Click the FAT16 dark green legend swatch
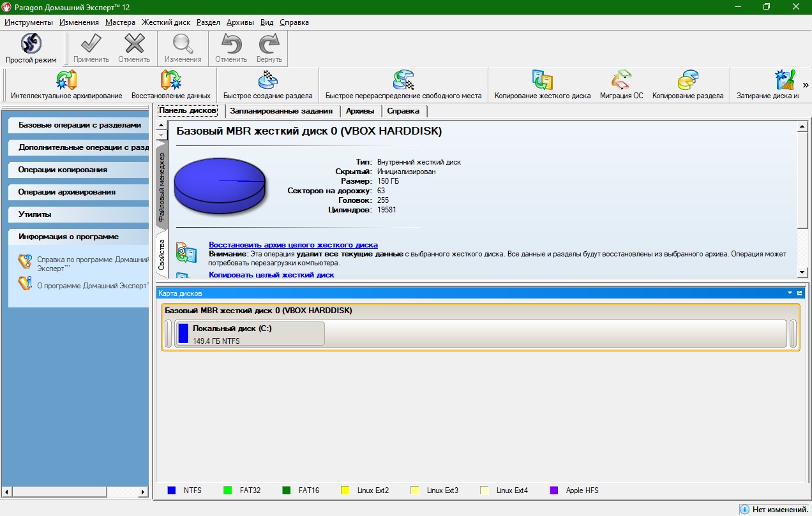Viewport: 812px width, 516px height. pos(286,490)
